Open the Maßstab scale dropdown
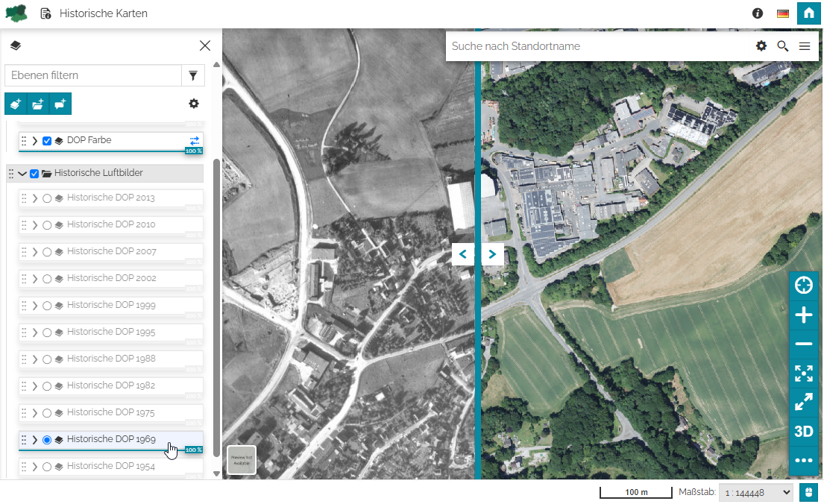Screen dimensions: 824x504 click(755, 492)
